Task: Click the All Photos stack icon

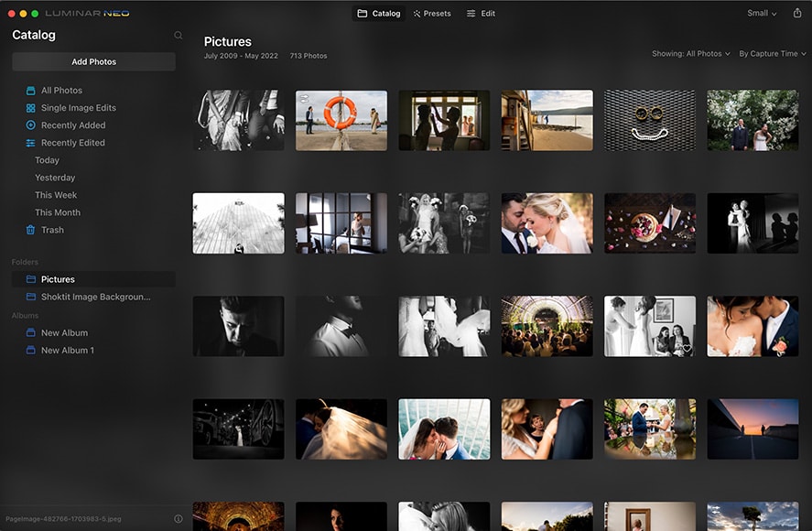Action: click(x=30, y=90)
